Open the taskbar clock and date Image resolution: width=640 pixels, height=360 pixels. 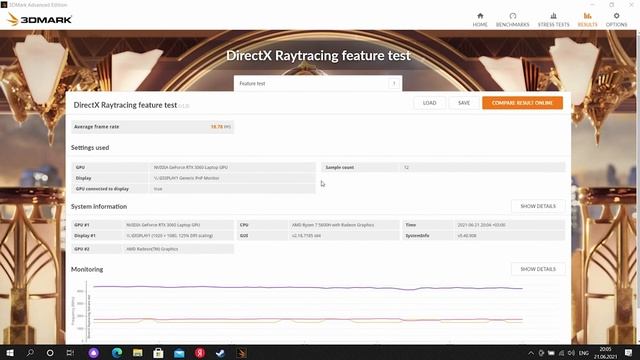605,353
